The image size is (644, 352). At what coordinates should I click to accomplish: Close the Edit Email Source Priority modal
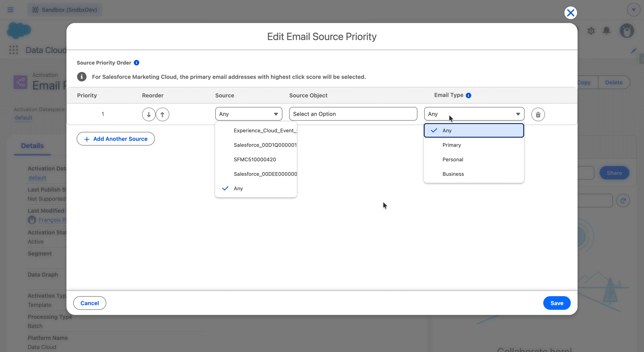[x=570, y=13]
